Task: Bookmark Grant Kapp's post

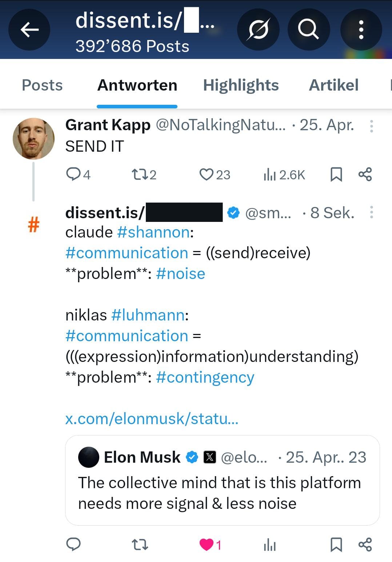Action: [x=336, y=175]
